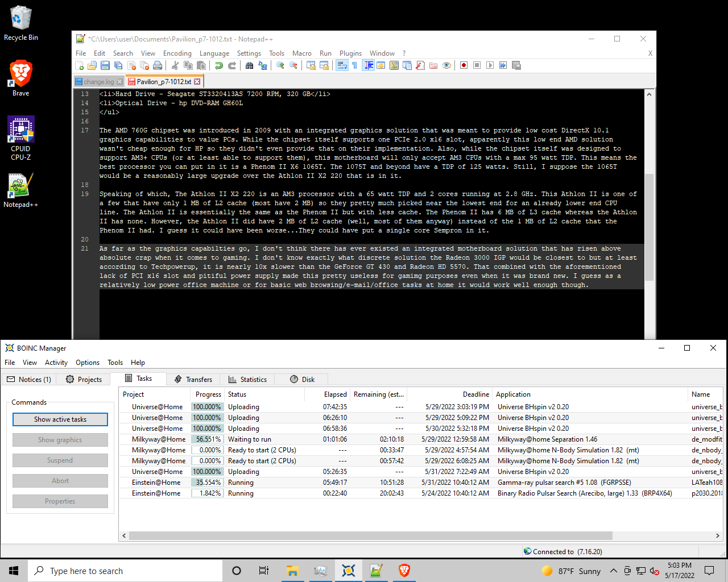Click the Show active tasks button
The width and height of the screenshot is (728, 582).
[x=60, y=419]
